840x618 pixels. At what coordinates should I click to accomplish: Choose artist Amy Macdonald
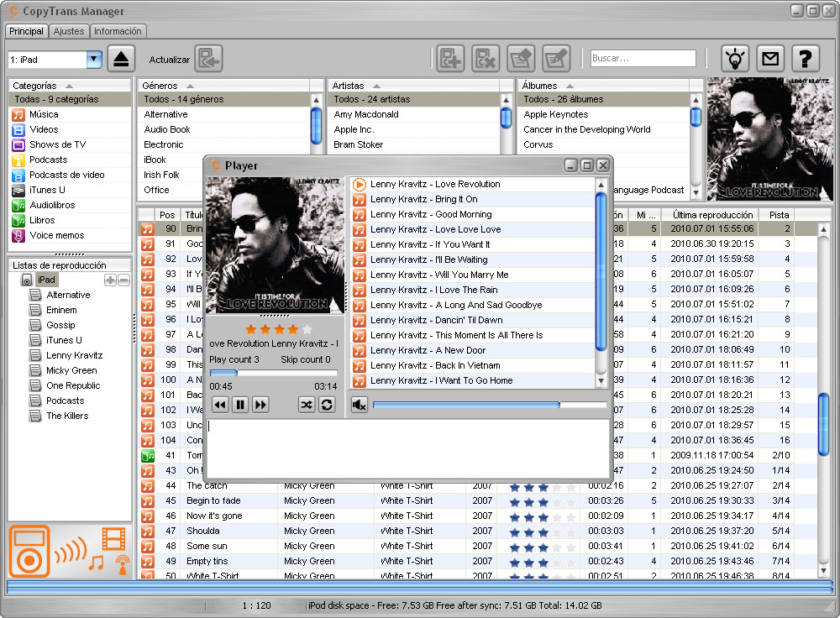pos(366,114)
